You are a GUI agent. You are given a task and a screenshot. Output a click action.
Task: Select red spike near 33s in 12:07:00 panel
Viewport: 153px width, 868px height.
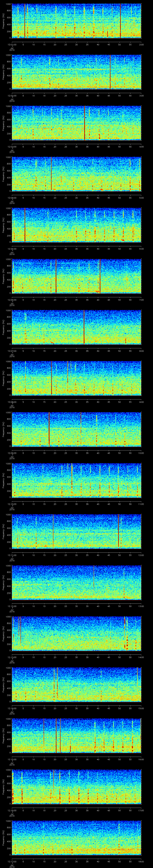[84, 327]
